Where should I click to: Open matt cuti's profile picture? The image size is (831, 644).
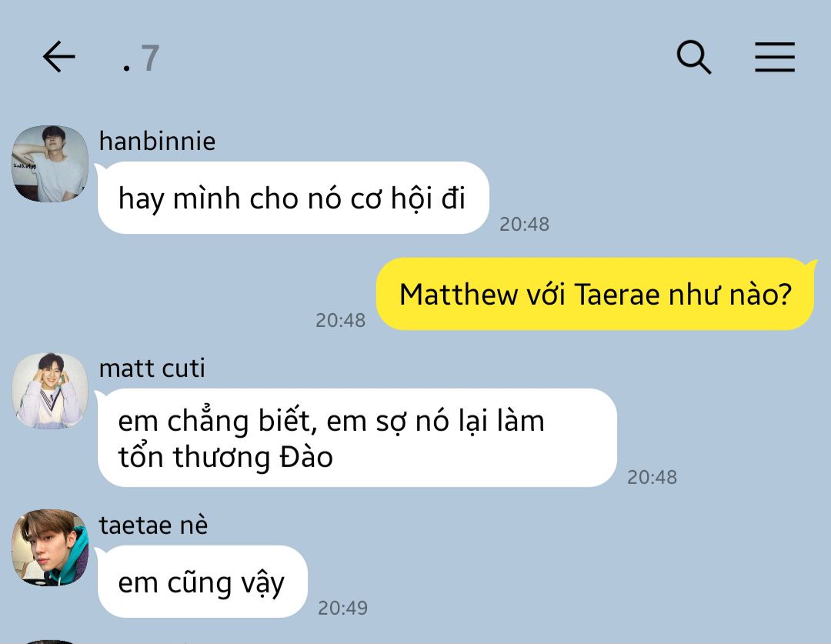pyautogui.click(x=50, y=391)
